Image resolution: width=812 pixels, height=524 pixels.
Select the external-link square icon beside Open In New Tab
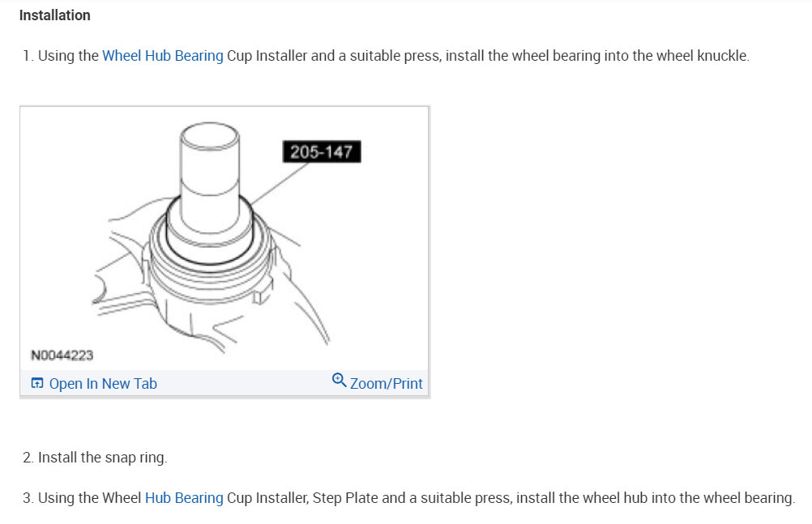point(37,381)
